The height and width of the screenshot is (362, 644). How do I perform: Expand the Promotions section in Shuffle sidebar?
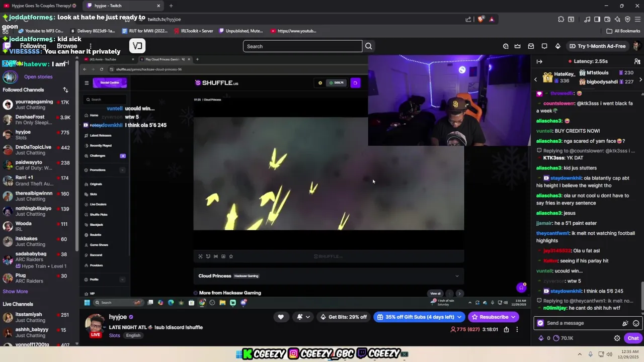tap(122, 170)
